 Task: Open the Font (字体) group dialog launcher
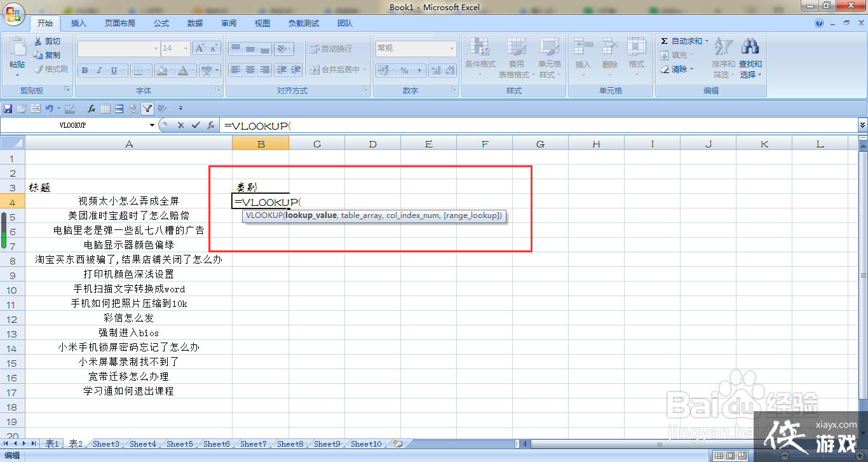click(x=217, y=90)
